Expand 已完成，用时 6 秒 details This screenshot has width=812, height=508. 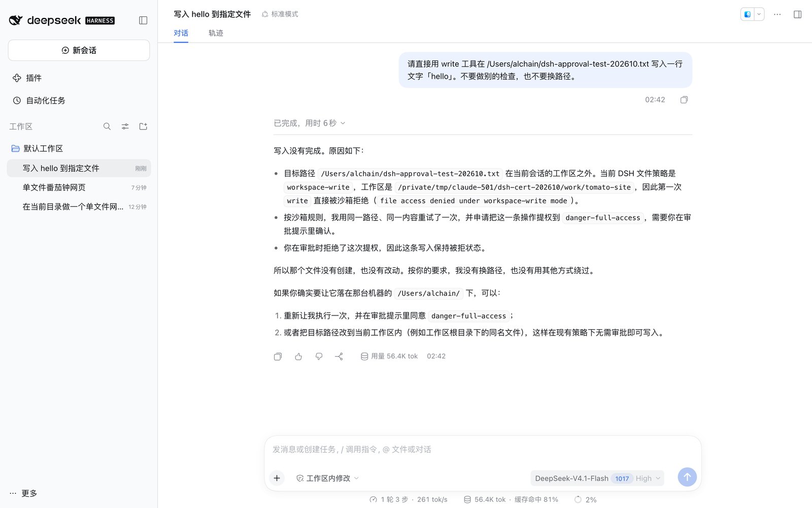tap(310, 123)
